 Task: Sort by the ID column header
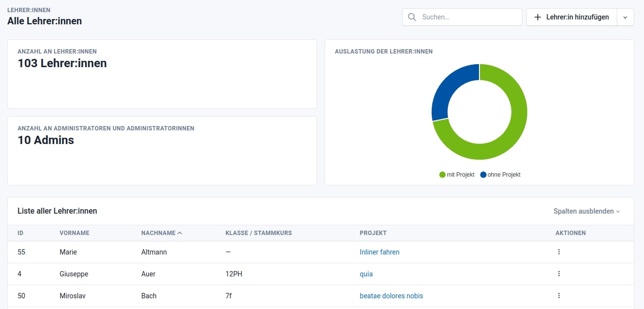20,233
